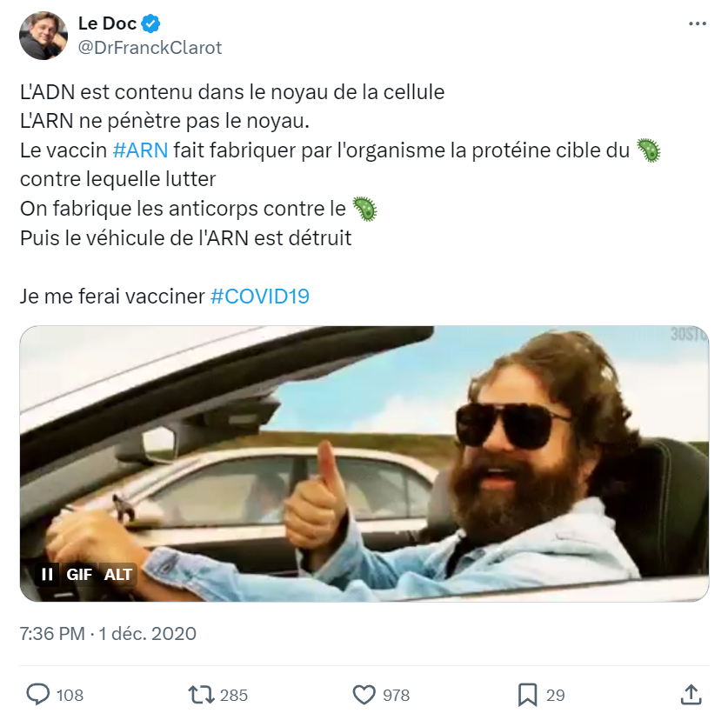Open the @DrFranckClarot handle

(x=150, y=48)
